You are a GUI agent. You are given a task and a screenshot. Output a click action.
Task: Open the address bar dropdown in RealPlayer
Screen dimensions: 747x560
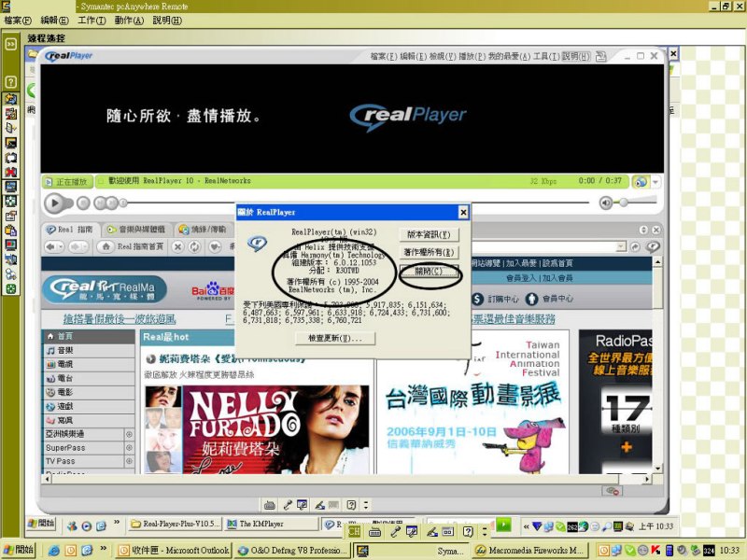point(621,246)
